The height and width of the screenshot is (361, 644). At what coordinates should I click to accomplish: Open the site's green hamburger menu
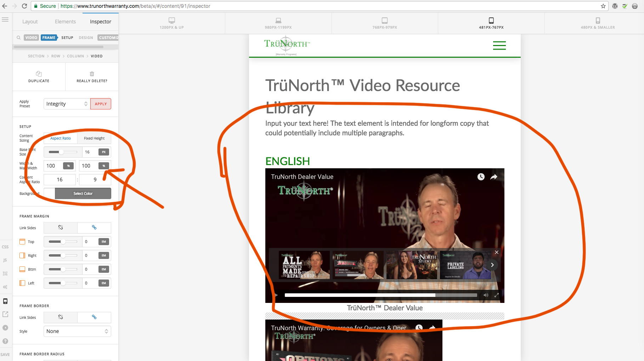point(499,45)
